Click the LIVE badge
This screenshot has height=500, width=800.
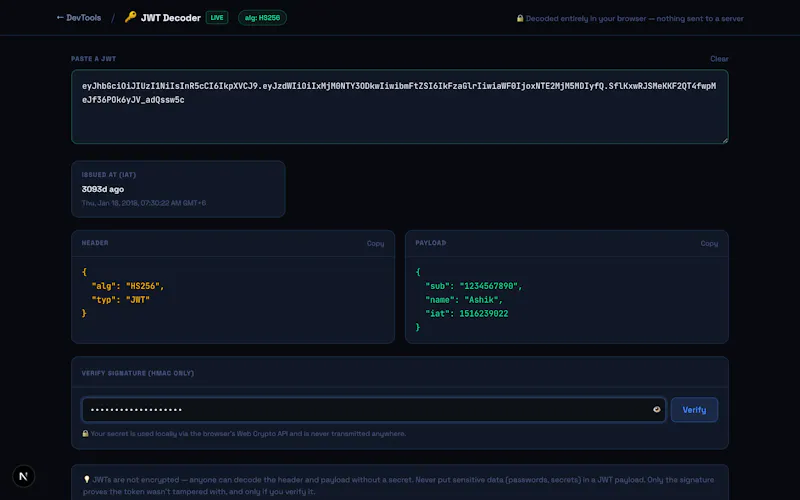coord(217,18)
